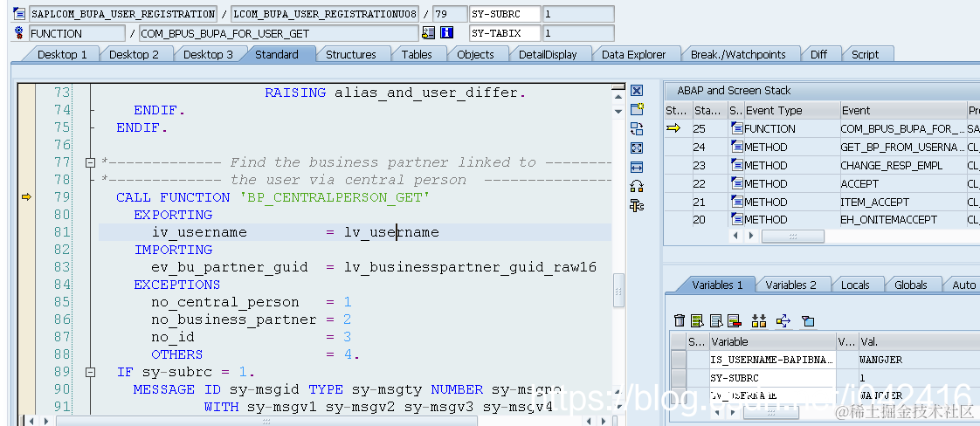Click the code editor vertical scrollbar thumb
The width and height of the screenshot is (980, 426).
pos(618,290)
